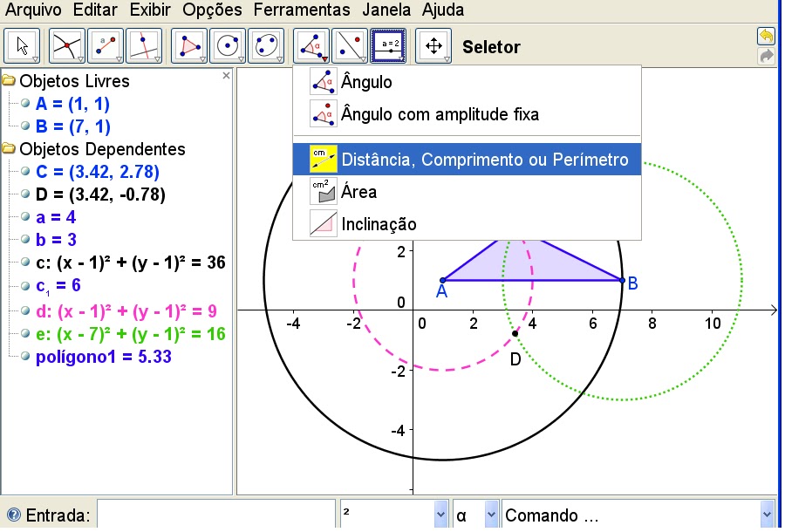This screenshot has height=532, width=785.
Task: Activate the line tool
Action: click(x=145, y=44)
